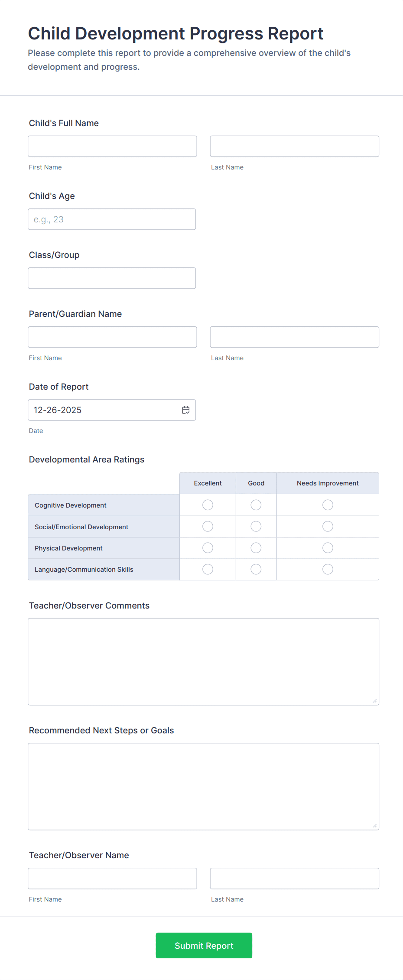The width and height of the screenshot is (403, 980).
Task: Select Needs Improvement for Cognitive Development
Action: [327, 505]
